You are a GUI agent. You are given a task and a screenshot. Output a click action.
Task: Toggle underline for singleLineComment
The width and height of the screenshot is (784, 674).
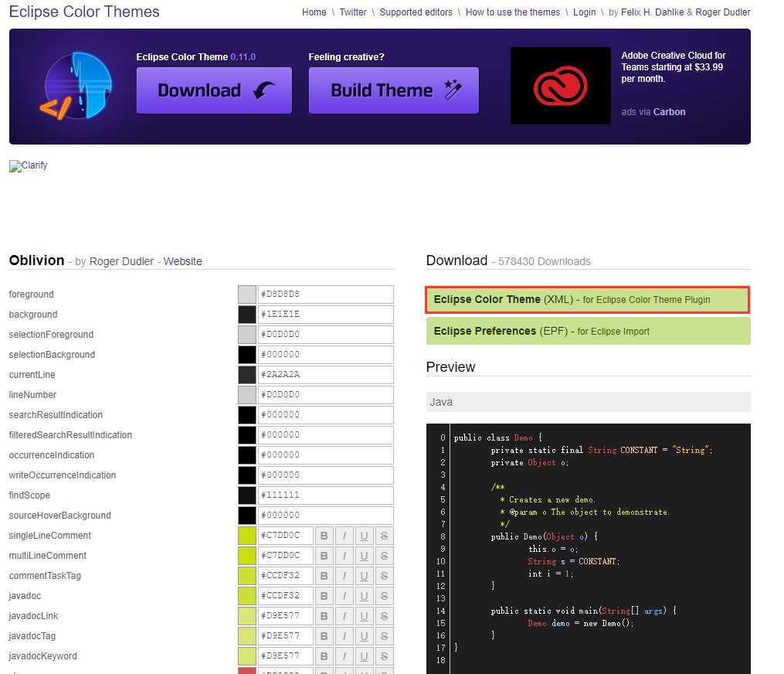click(x=364, y=536)
